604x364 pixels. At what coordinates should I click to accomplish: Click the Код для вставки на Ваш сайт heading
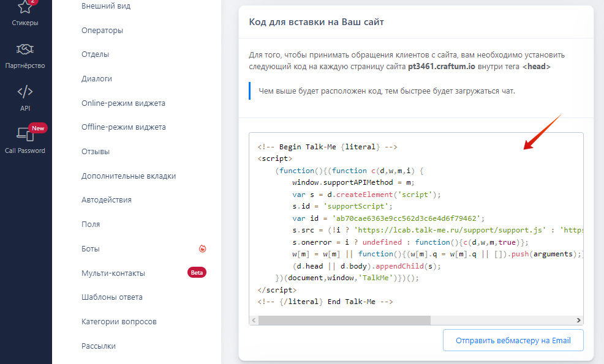316,22
